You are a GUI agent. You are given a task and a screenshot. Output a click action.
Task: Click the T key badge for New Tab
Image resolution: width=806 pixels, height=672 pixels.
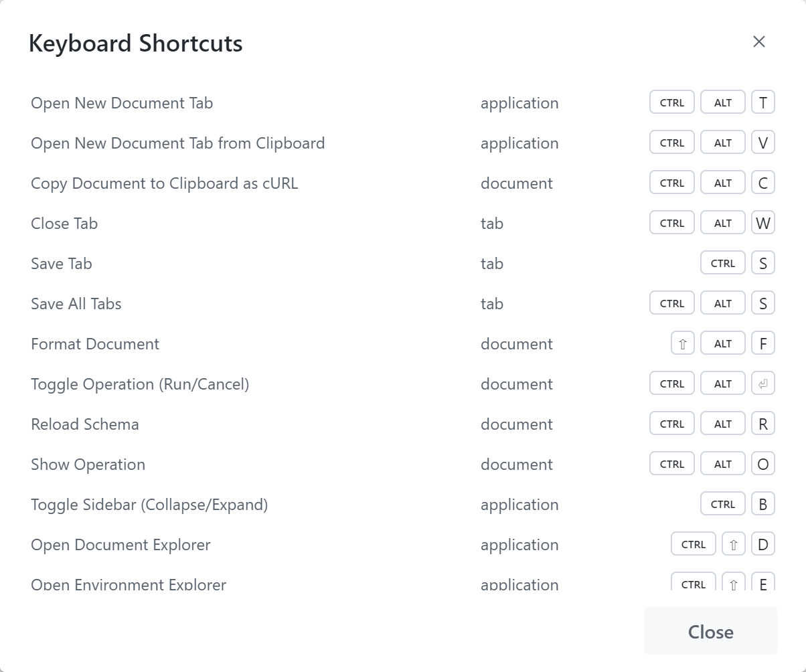pos(762,102)
